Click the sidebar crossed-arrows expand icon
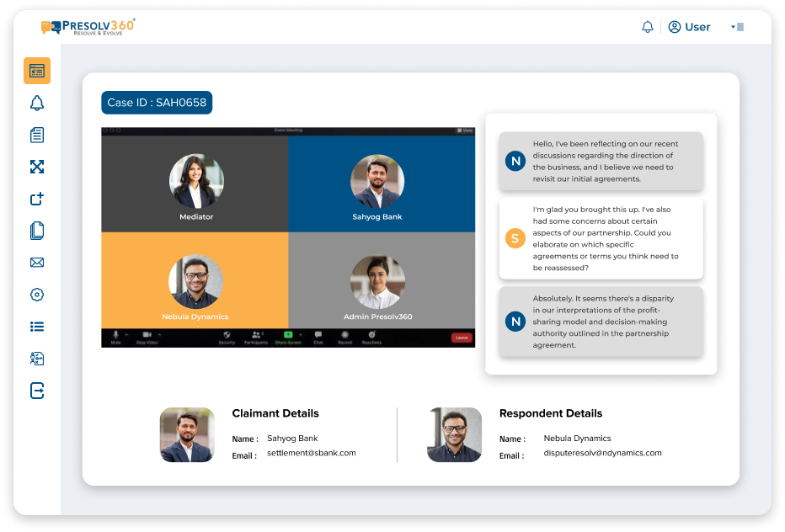 coord(37,167)
